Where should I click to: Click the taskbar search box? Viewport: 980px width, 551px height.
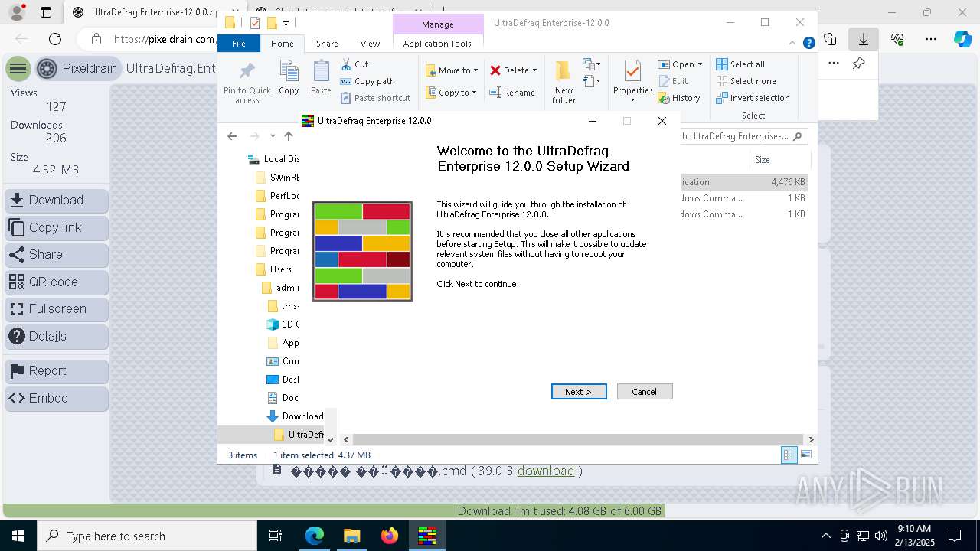147,536
